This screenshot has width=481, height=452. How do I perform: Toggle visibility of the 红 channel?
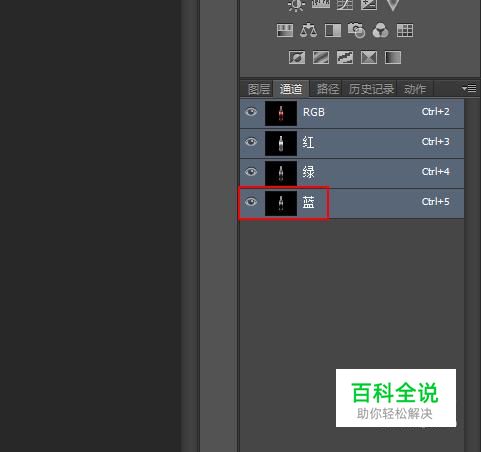251,142
